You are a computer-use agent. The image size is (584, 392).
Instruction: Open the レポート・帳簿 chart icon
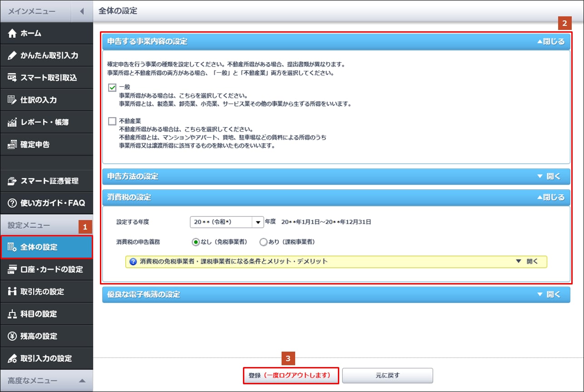[12, 122]
